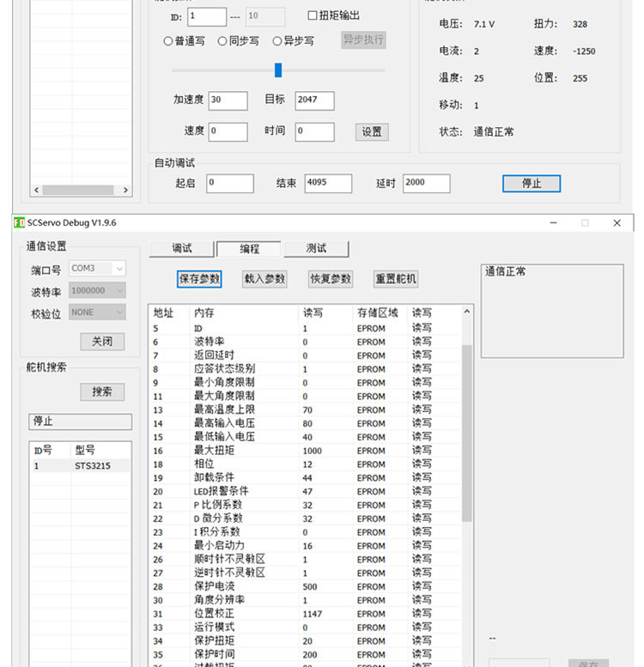
Task: Select the 最高输入电压 row
Action: coord(306,424)
